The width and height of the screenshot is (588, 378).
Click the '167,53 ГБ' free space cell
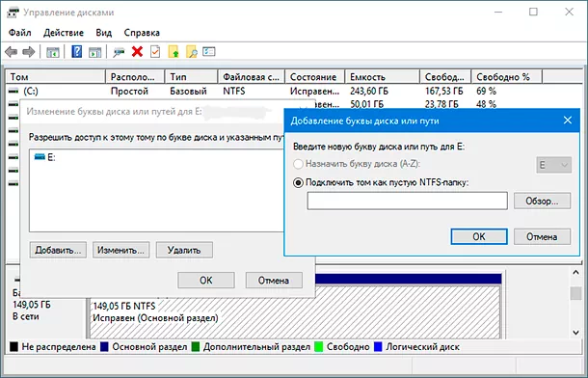point(444,91)
